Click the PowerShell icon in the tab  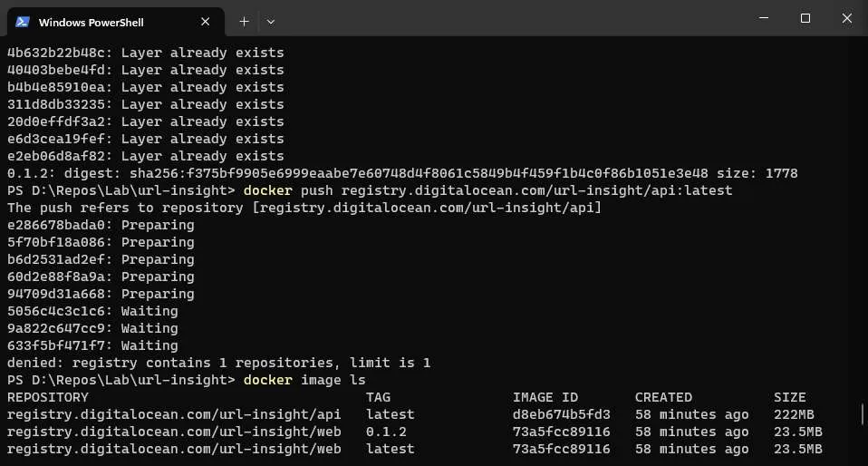pos(23,22)
